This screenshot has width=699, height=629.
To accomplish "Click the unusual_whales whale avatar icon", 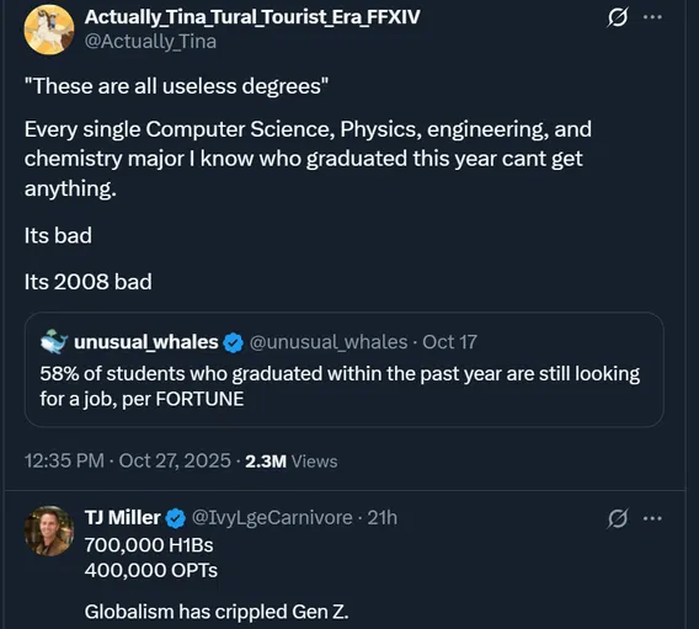I will (54, 342).
